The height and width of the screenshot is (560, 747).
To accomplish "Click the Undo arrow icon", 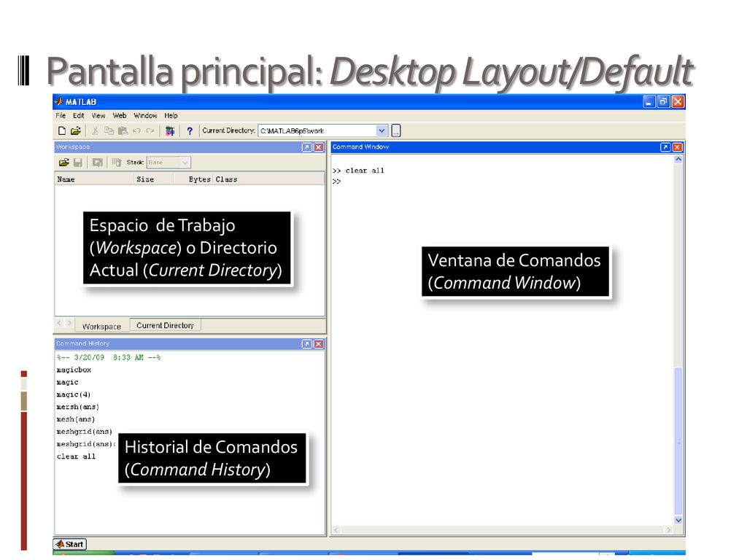I will point(136,131).
